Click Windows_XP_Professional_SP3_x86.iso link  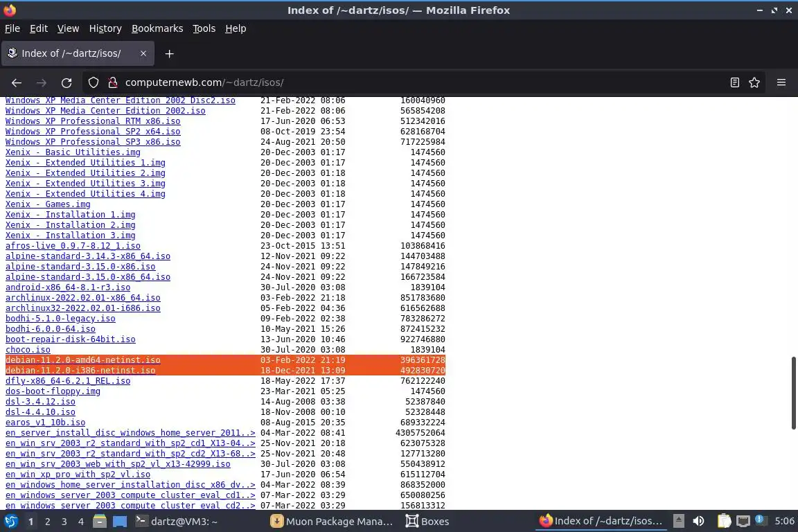[93, 142]
